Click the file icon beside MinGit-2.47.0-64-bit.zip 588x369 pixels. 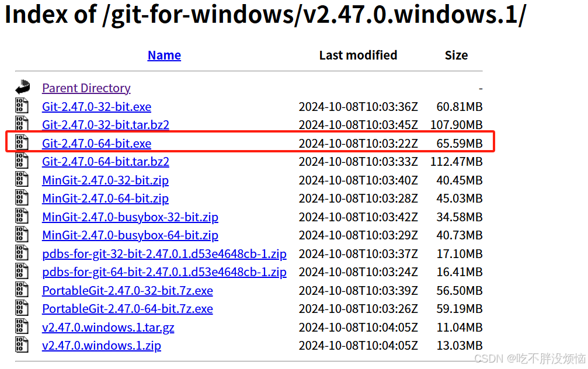[22, 197]
